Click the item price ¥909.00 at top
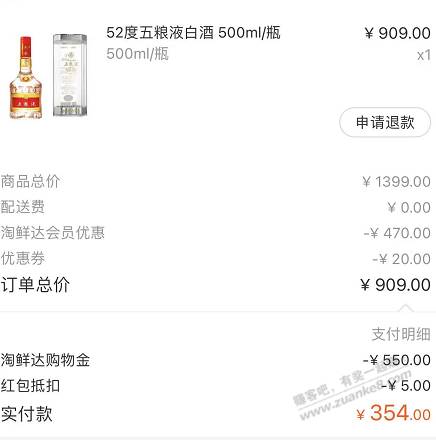436x440 pixels. coord(397,33)
